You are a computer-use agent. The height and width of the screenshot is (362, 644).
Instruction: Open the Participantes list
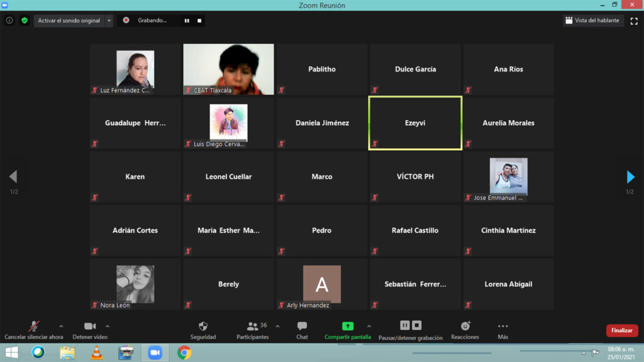(253, 327)
